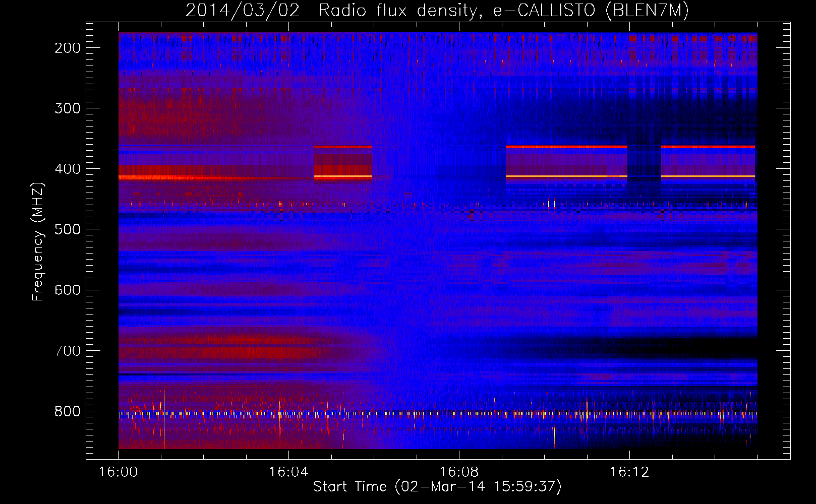Select the 200 frequency tick label
816x504 pixels.
(x=68, y=48)
